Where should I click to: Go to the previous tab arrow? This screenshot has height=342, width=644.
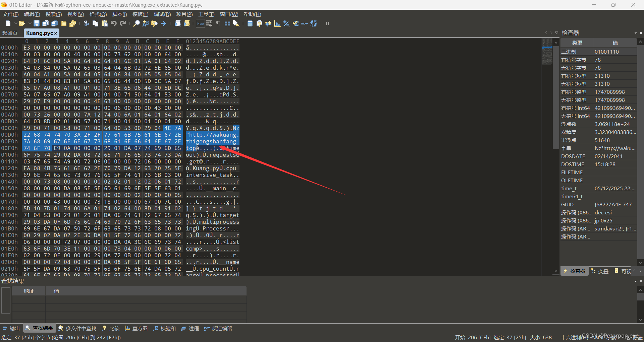(546, 33)
